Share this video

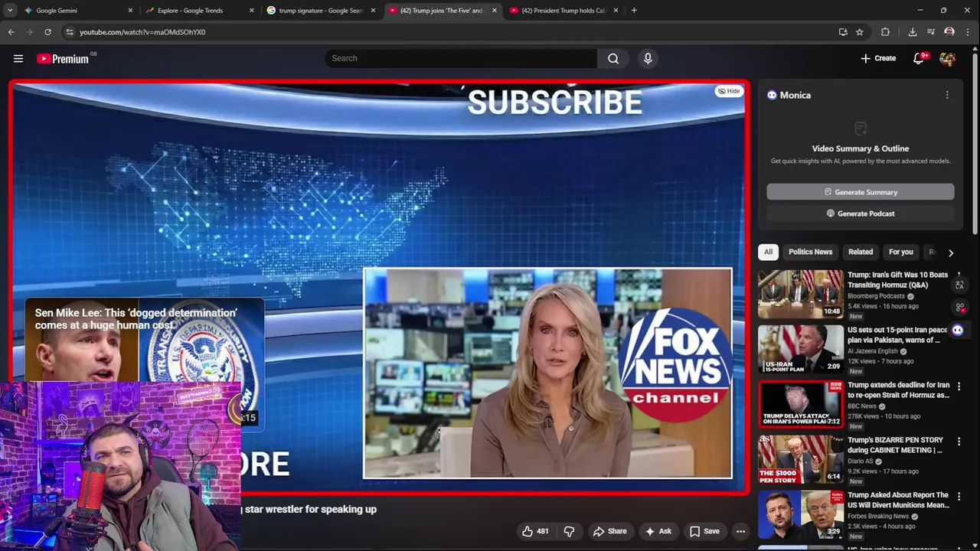[x=609, y=531]
